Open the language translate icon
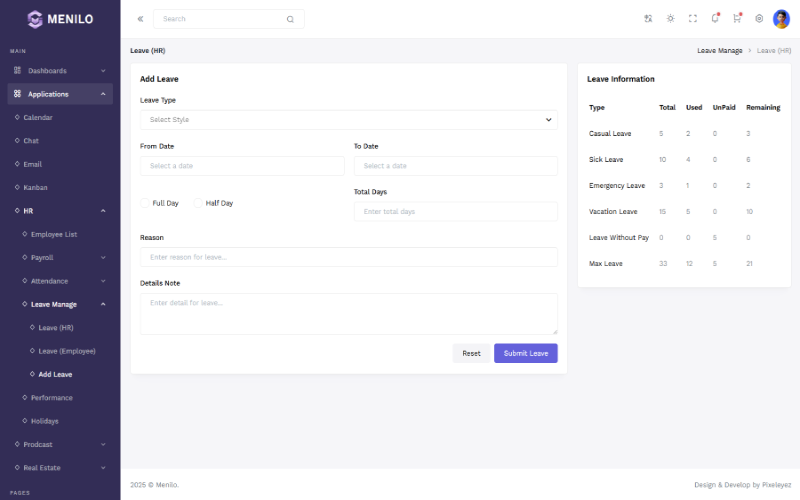This screenshot has height=500, width=800. point(648,18)
